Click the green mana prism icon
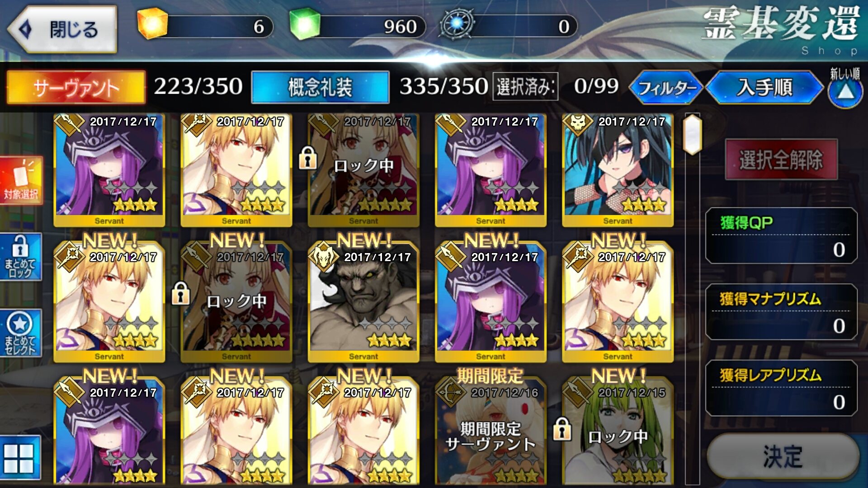868x488 pixels. [x=304, y=24]
